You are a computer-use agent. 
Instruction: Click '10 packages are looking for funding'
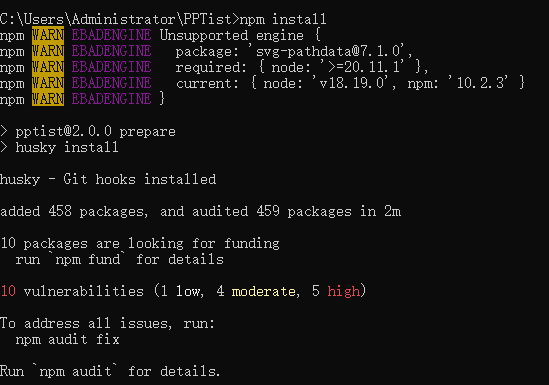pyautogui.click(x=140, y=243)
